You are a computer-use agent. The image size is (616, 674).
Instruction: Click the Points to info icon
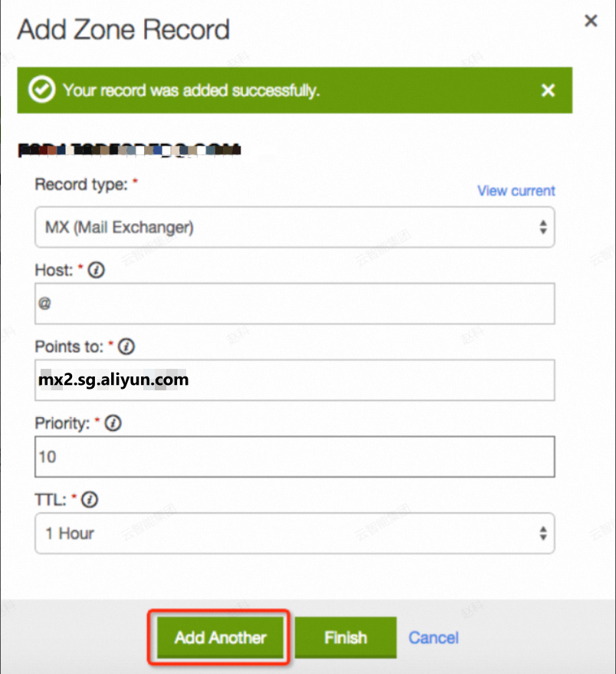pyautogui.click(x=126, y=347)
